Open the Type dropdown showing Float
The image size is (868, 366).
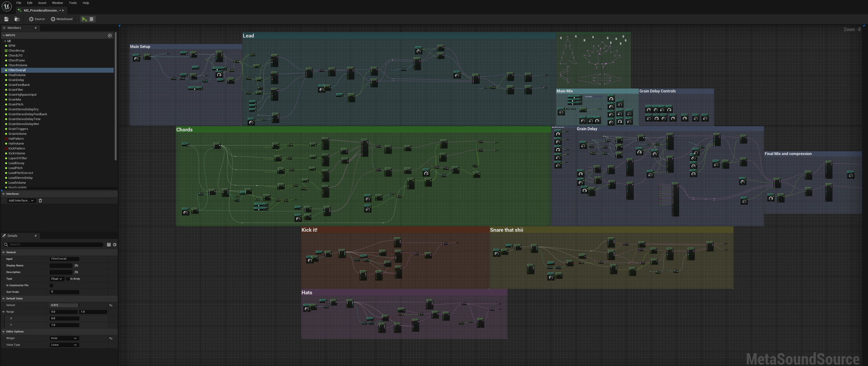57,279
